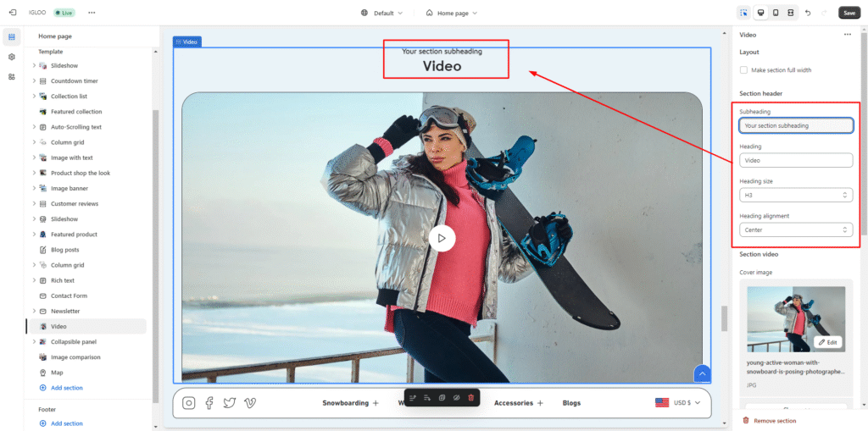The width and height of the screenshot is (868, 431).
Task: Activate the inspector selection tool icon
Action: coord(743,13)
